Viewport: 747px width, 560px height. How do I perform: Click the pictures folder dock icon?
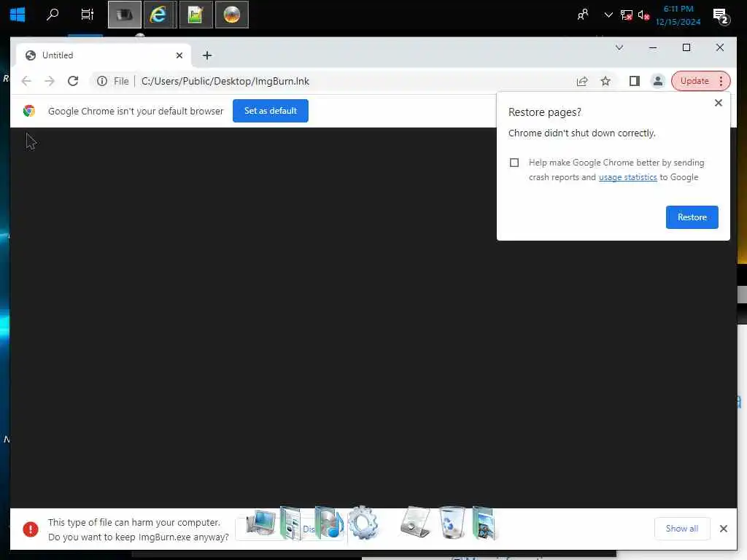(x=484, y=524)
